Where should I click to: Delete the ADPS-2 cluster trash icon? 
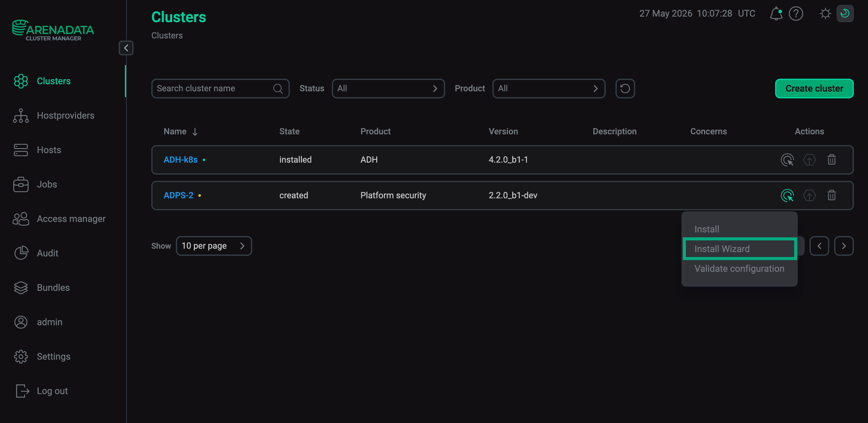[x=831, y=195]
